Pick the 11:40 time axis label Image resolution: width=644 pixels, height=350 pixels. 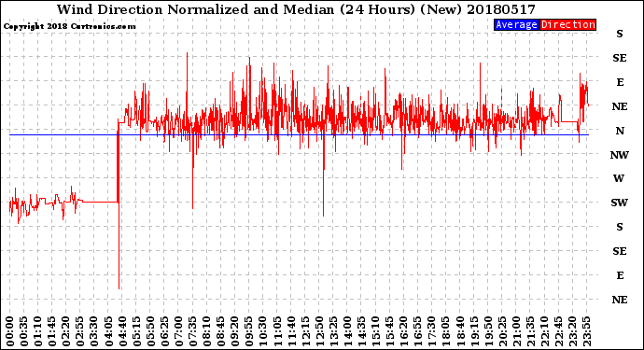291,331
